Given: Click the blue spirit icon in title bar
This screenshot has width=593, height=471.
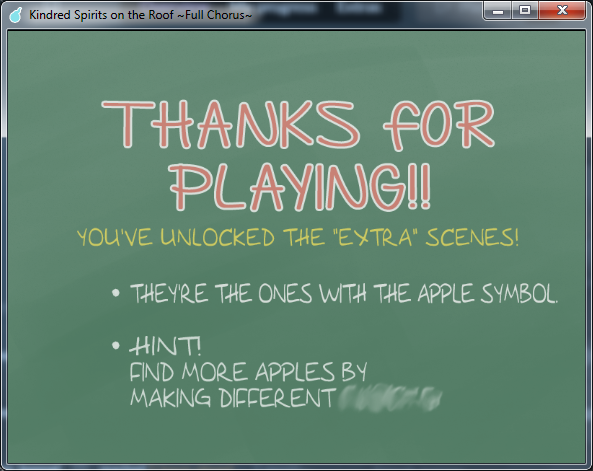Looking at the screenshot, I should coord(16,15).
